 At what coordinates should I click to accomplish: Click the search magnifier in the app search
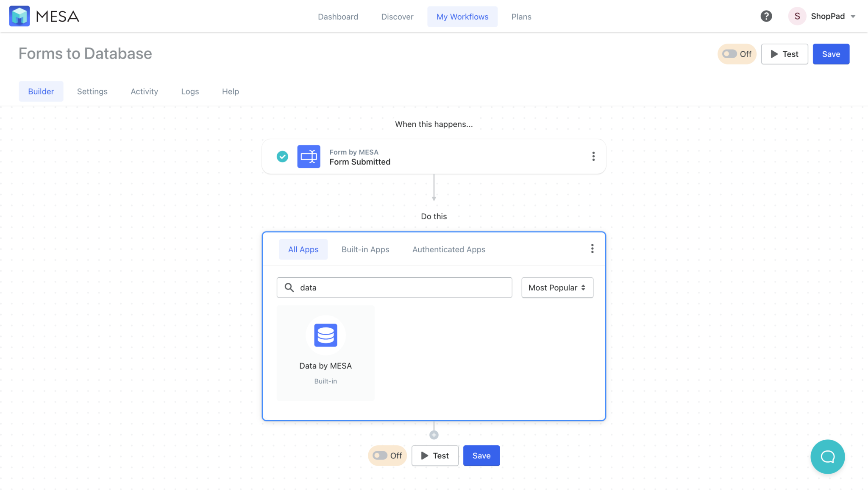[290, 288]
